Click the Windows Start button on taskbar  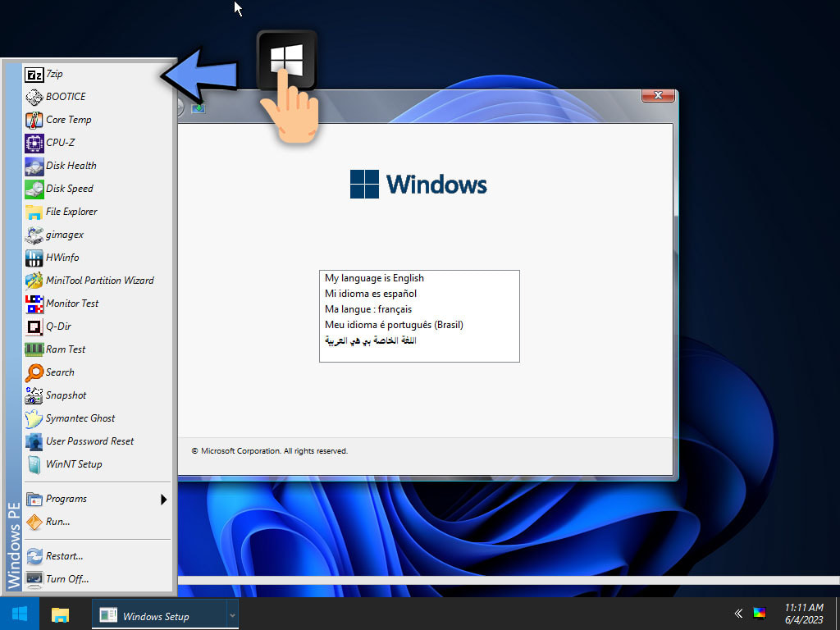(19, 614)
